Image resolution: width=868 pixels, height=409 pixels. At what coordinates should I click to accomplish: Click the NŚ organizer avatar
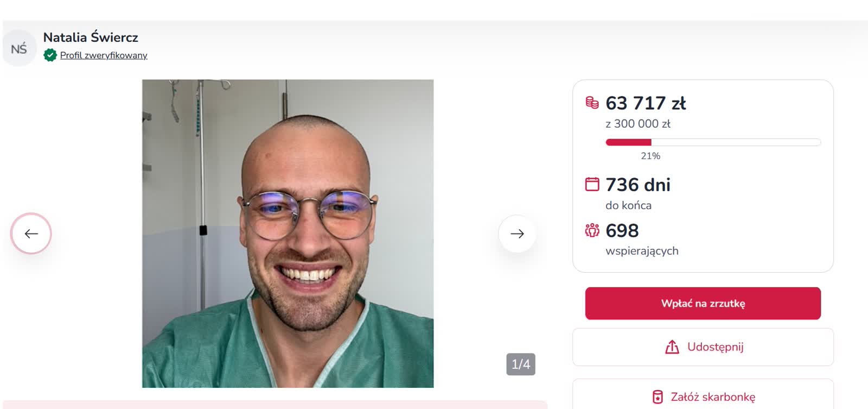tap(19, 49)
